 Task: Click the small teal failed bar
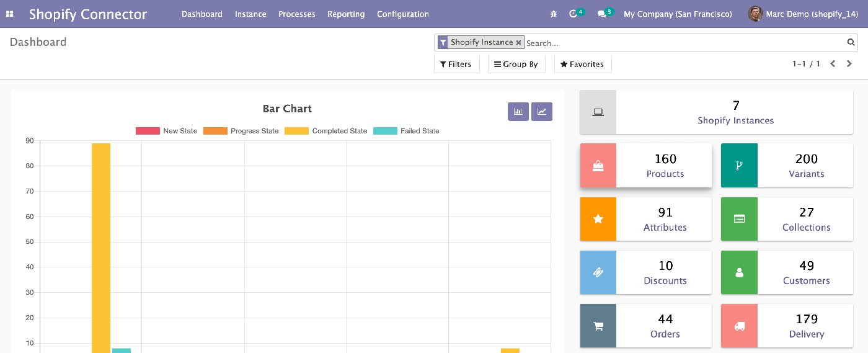pyautogui.click(x=122, y=351)
